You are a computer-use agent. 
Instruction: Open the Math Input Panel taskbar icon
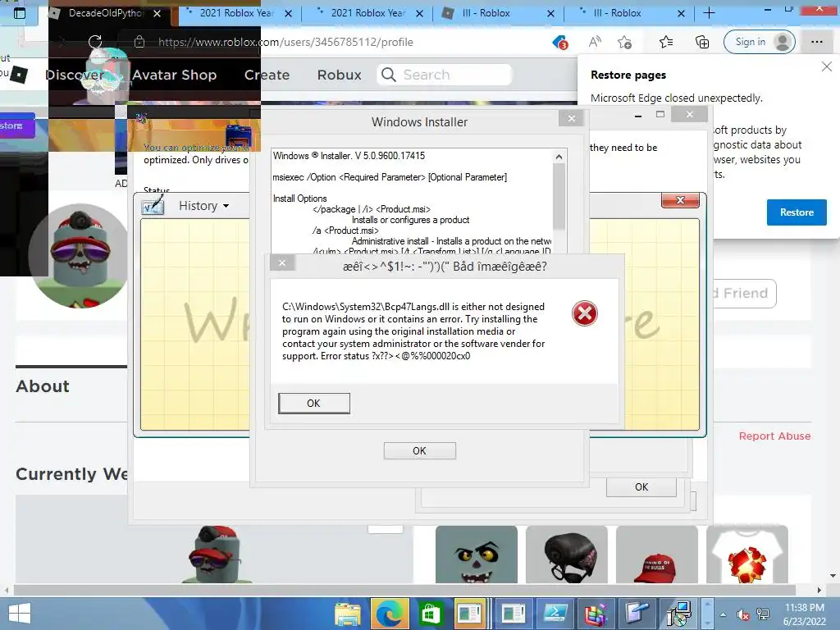(x=637, y=614)
